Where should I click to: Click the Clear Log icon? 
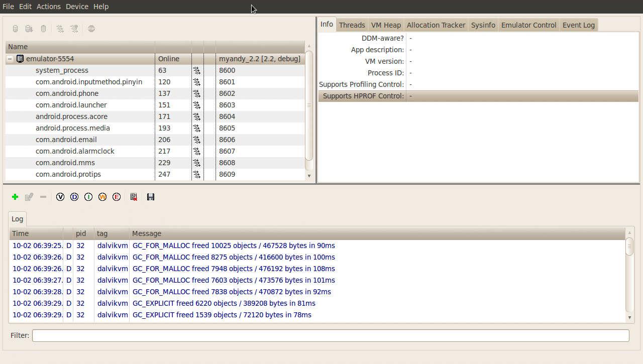click(134, 197)
